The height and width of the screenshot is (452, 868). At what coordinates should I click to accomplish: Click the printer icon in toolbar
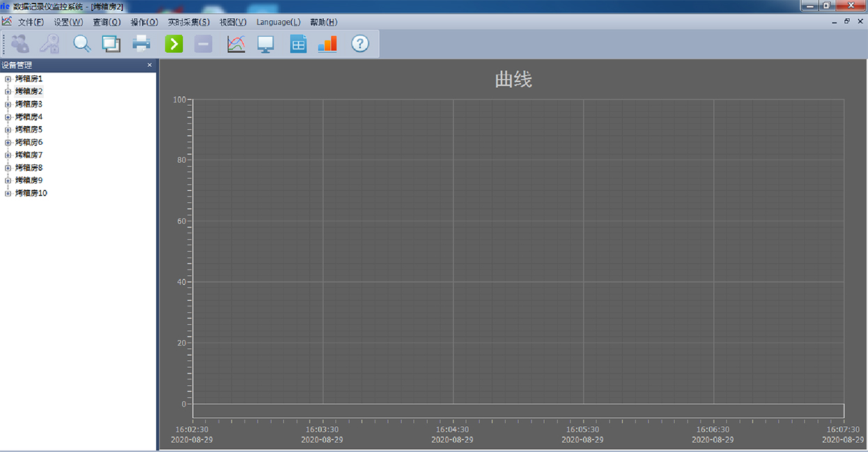(141, 44)
